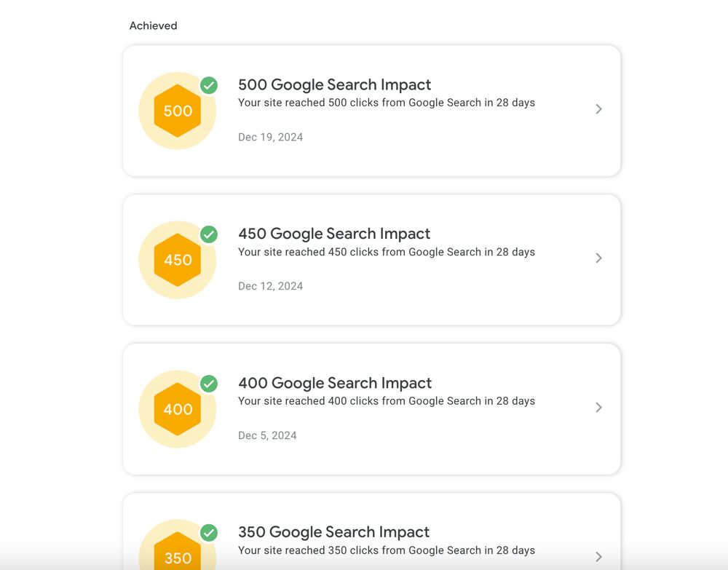Select the Dec 5, 2024 achievement date
The height and width of the screenshot is (570, 728).
[x=267, y=435]
